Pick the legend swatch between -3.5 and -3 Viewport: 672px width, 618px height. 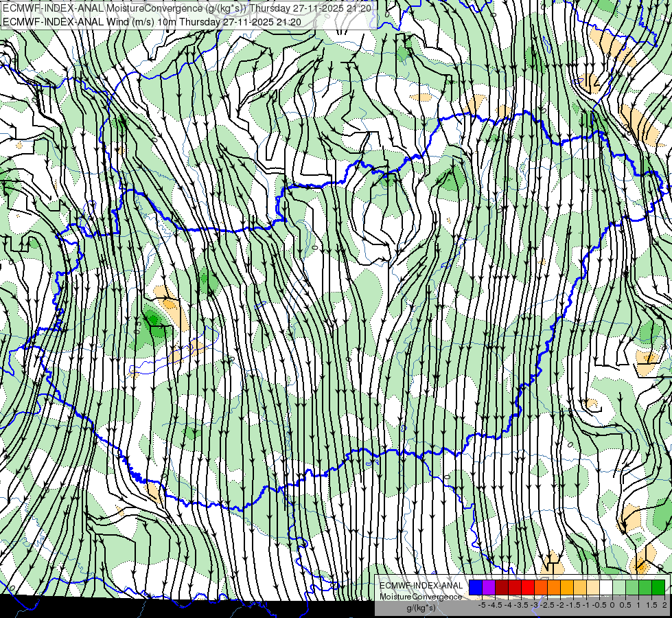pos(528,588)
